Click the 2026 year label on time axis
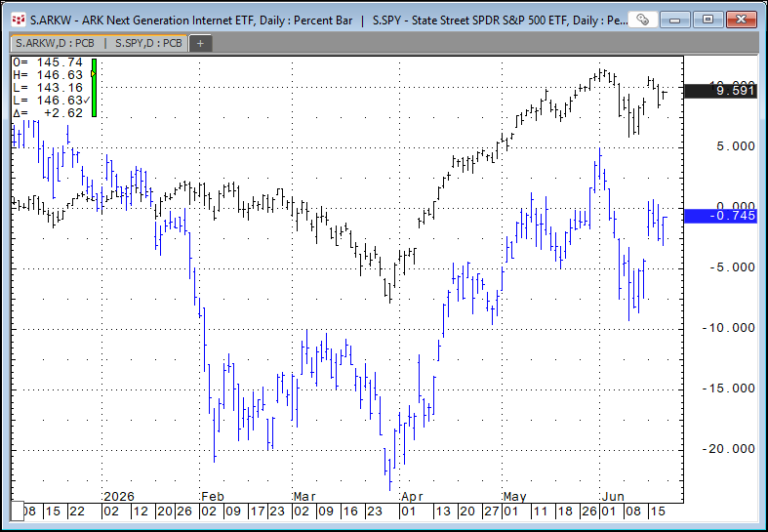This screenshot has height=532, width=768. [x=119, y=497]
